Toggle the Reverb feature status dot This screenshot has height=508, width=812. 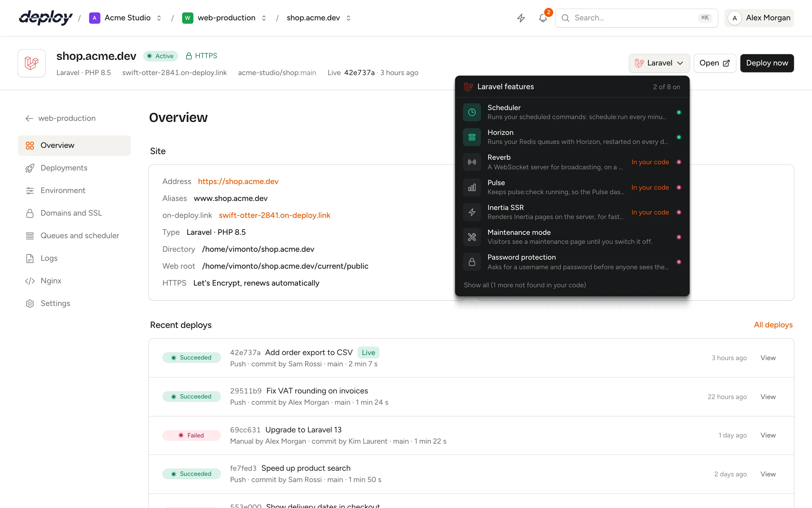coord(678,162)
